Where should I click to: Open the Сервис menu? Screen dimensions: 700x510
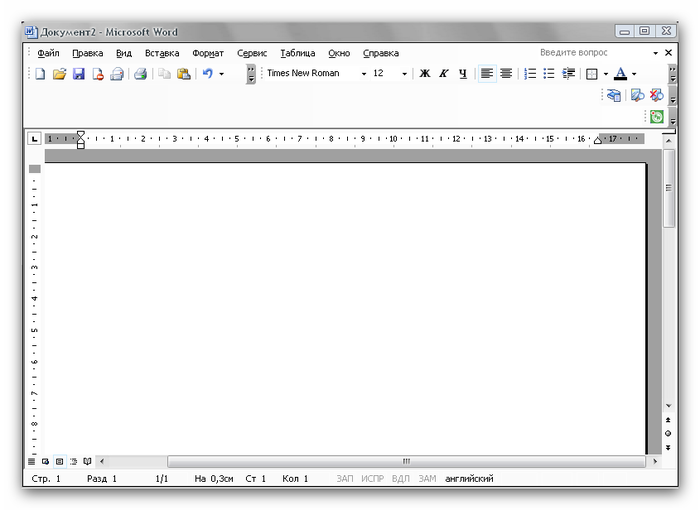252,53
